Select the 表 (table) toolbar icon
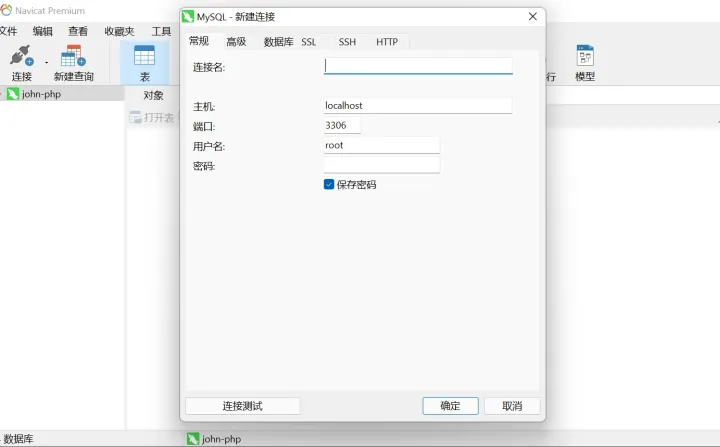Image resolution: width=720 pixels, height=447 pixels. (x=144, y=56)
